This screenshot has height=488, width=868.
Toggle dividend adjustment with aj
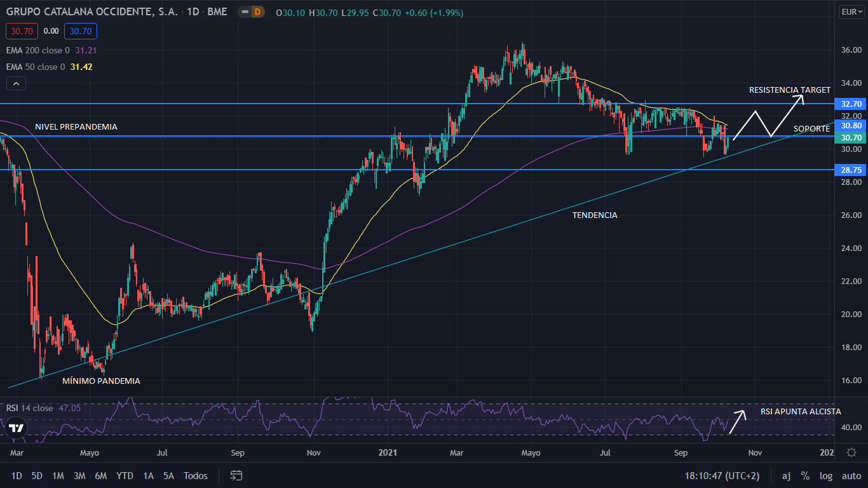click(786, 475)
